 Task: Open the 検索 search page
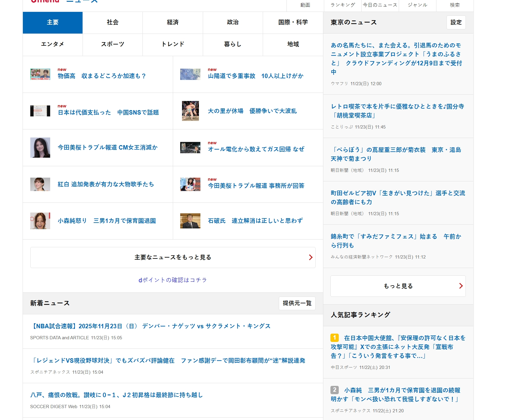click(x=455, y=5)
